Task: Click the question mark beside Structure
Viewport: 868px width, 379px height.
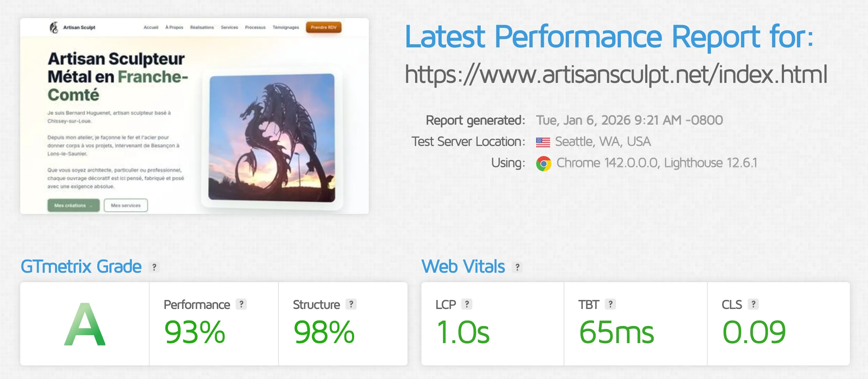Action: [x=351, y=304]
